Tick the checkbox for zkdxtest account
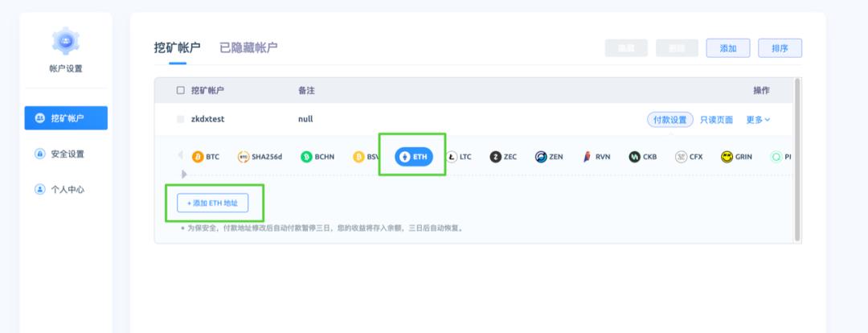Screen dimensions: 868x333 coord(181,119)
